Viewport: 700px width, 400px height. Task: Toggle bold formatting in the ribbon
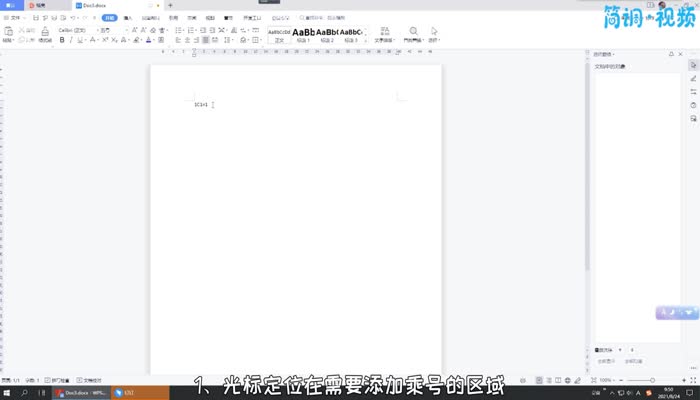coord(62,41)
